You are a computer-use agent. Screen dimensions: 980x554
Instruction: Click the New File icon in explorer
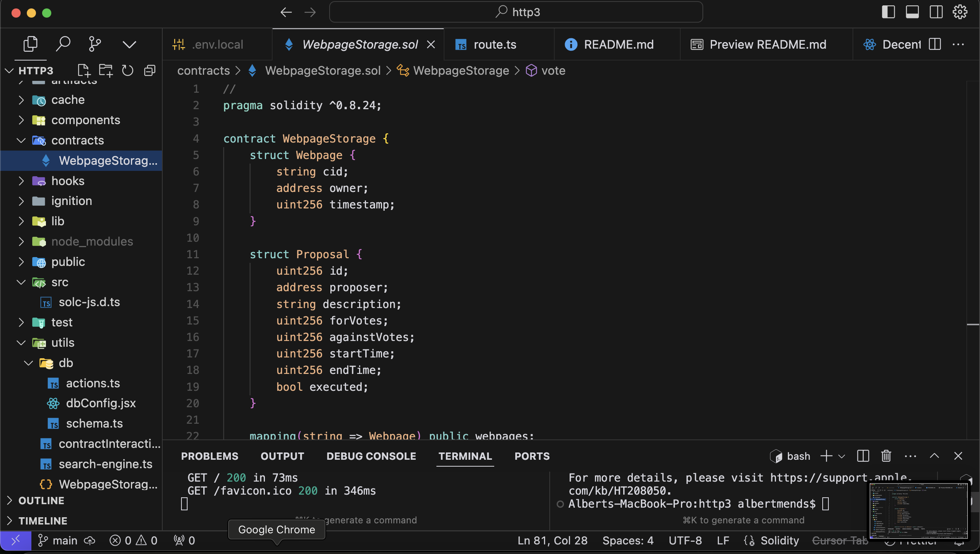point(83,70)
